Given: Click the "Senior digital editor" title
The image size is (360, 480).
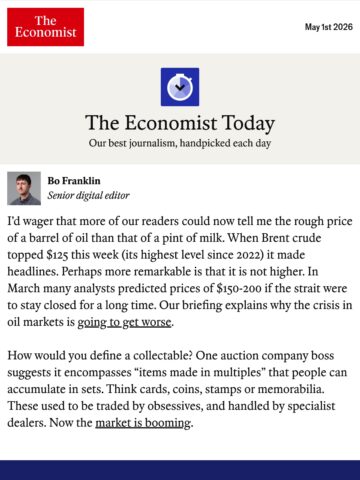Looking at the screenshot, I should pyautogui.click(x=88, y=195).
